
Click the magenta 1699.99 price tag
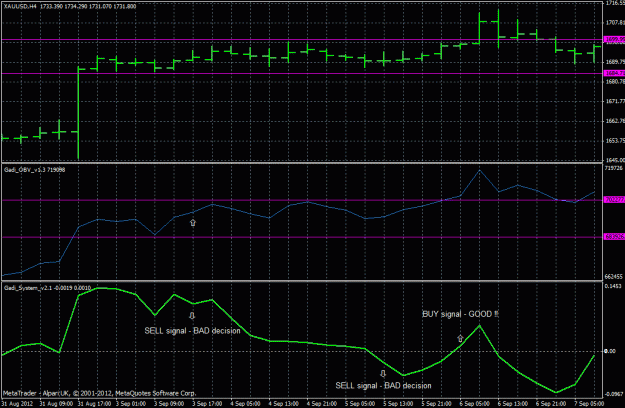pyautogui.click(x=615, y=39)
